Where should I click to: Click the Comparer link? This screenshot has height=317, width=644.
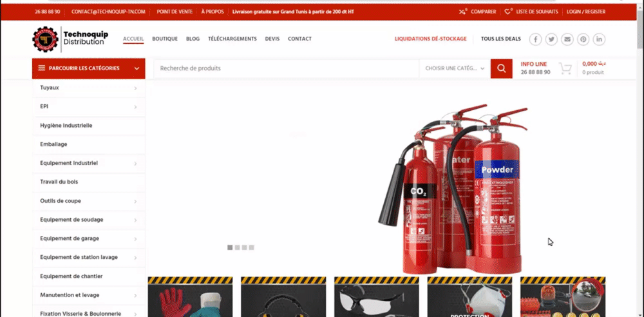[483, 12]
